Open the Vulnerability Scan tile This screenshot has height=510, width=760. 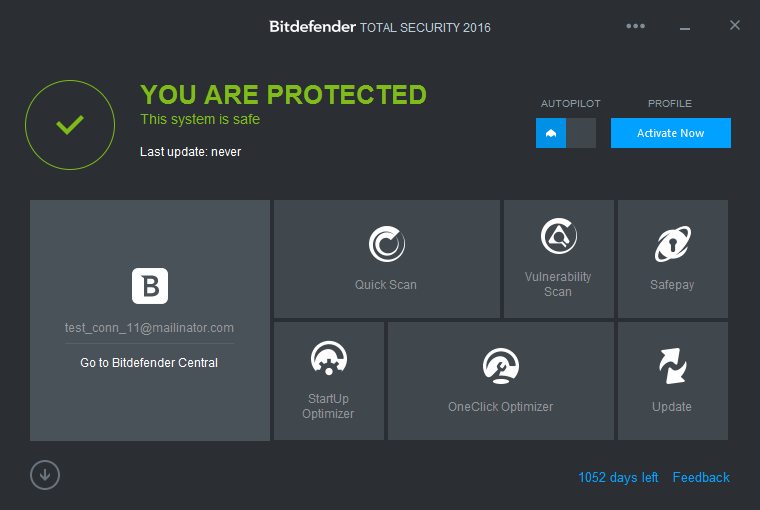(x=558, y=259)
